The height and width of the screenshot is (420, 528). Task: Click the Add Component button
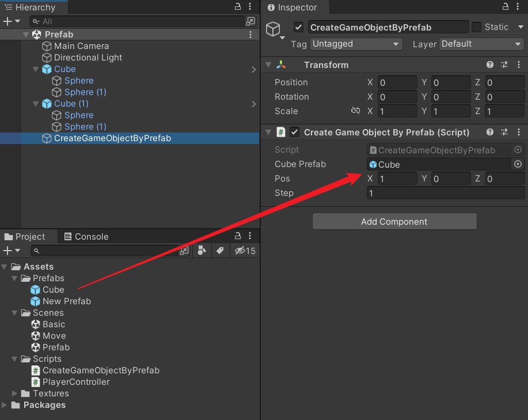tap(394, 221)
